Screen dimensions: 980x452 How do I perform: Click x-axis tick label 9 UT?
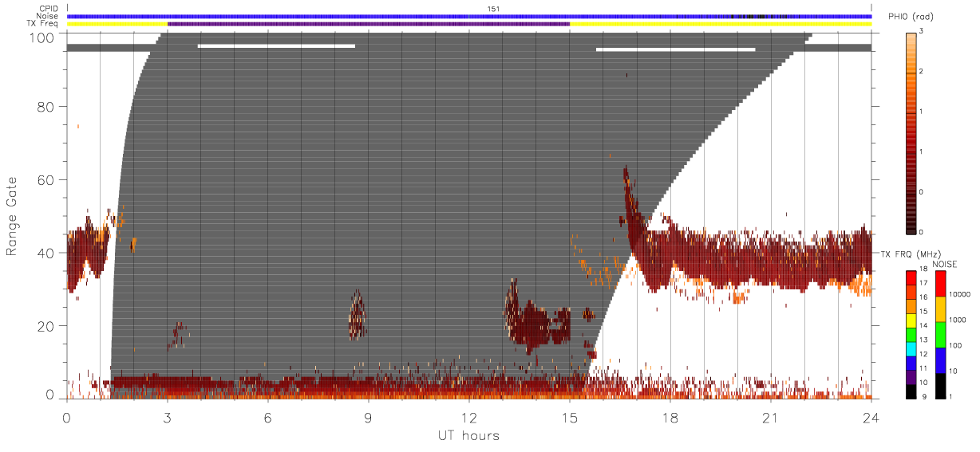(369, 418)
